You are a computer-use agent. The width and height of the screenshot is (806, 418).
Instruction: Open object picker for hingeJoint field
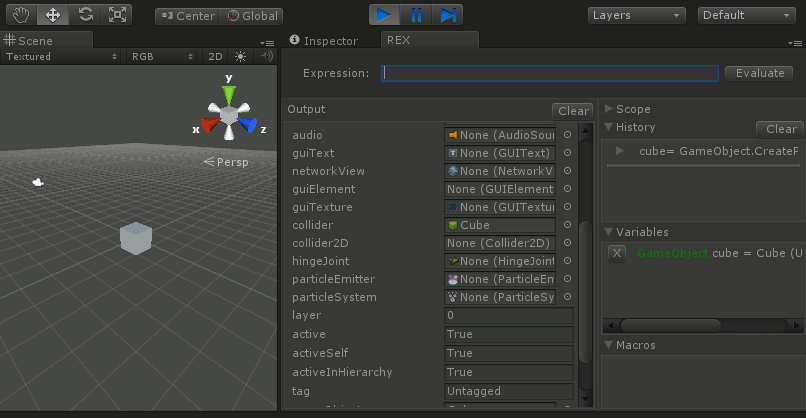coord(567,261)
